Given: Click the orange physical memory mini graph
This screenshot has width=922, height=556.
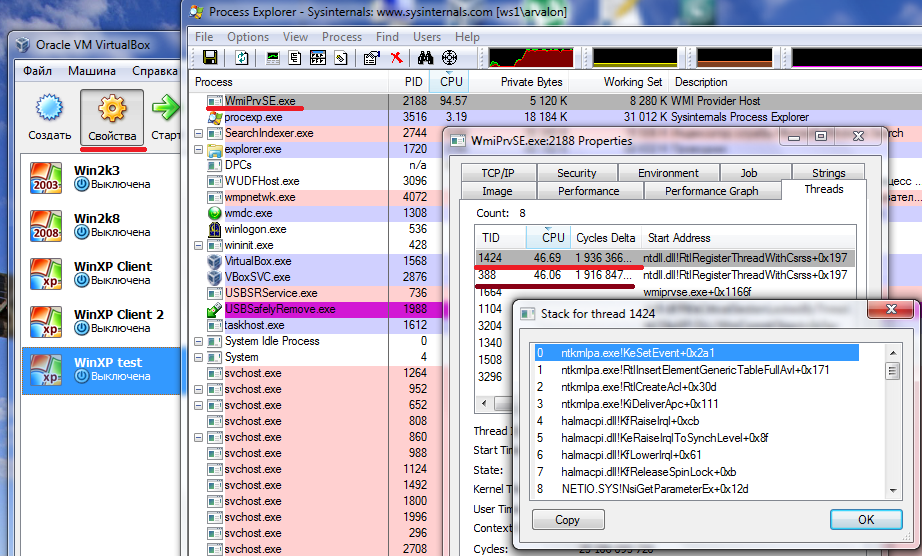Looking at the screenshot, I should (734, 58).
